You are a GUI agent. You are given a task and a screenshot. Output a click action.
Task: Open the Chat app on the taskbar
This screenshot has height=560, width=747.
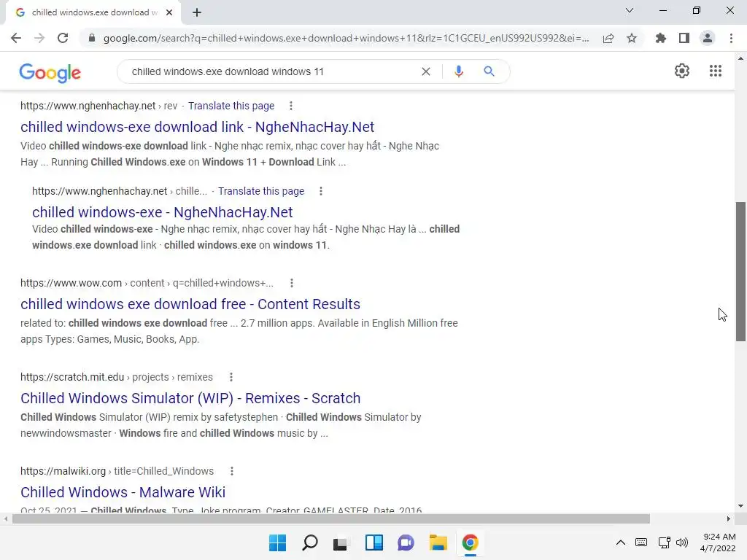coord(406,542)
